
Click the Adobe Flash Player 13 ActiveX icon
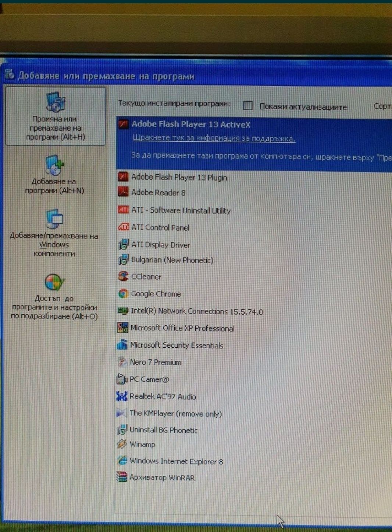[x=123, y=124]
